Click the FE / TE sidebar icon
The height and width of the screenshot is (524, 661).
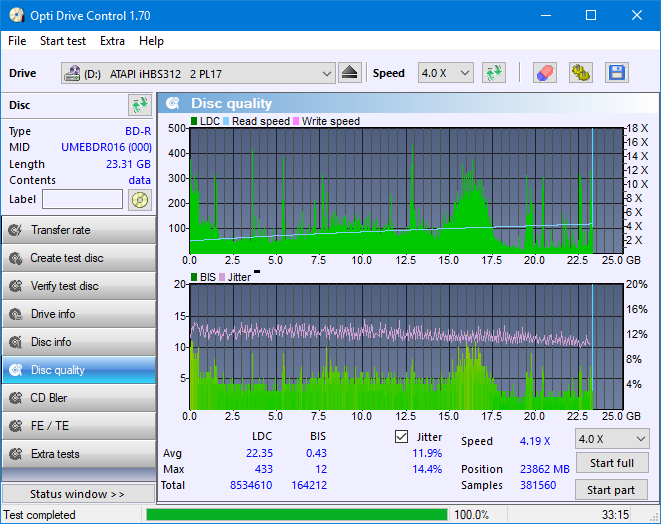pyautogui.click(x=16, y=426)
